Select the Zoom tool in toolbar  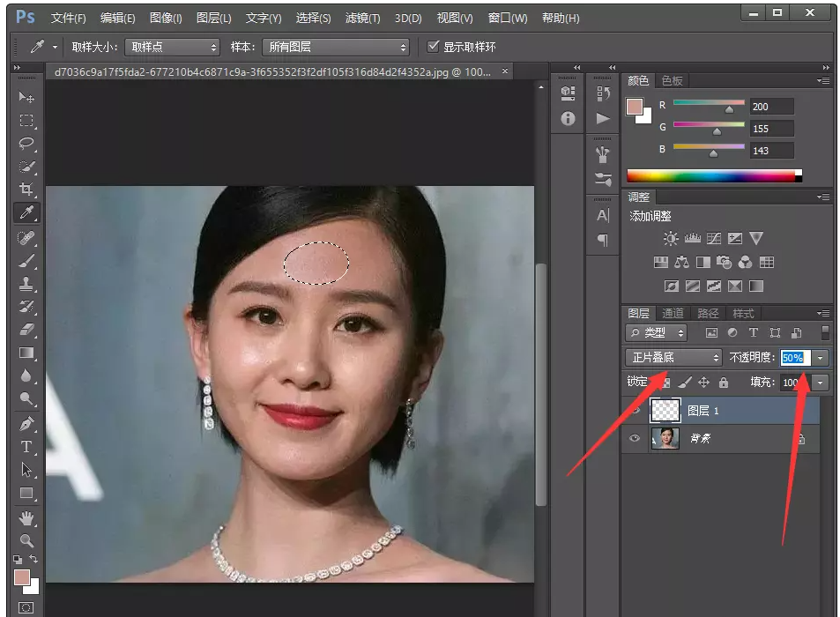click(26, 540)
